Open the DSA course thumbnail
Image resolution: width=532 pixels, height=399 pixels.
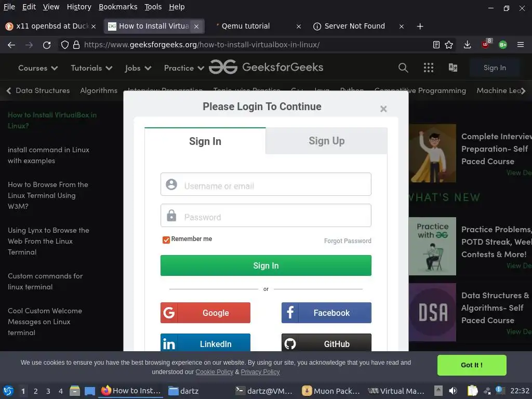pos(432,312)
